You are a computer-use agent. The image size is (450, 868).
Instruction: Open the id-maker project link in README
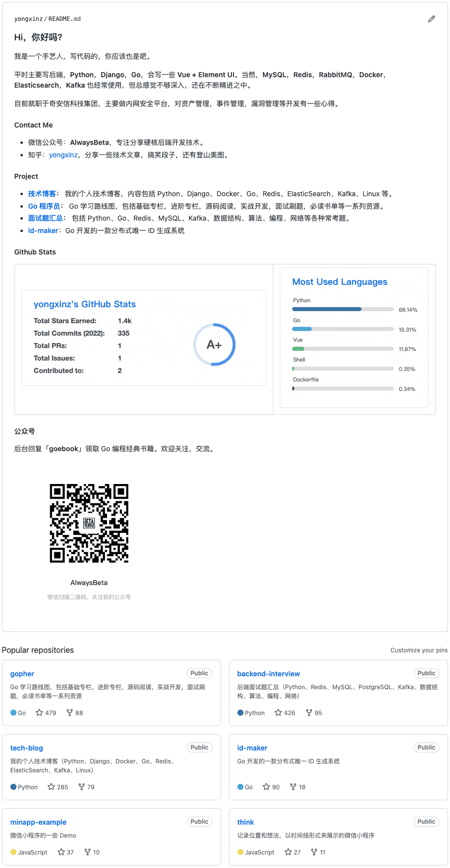pyautogui.click(x=43, y=231)
